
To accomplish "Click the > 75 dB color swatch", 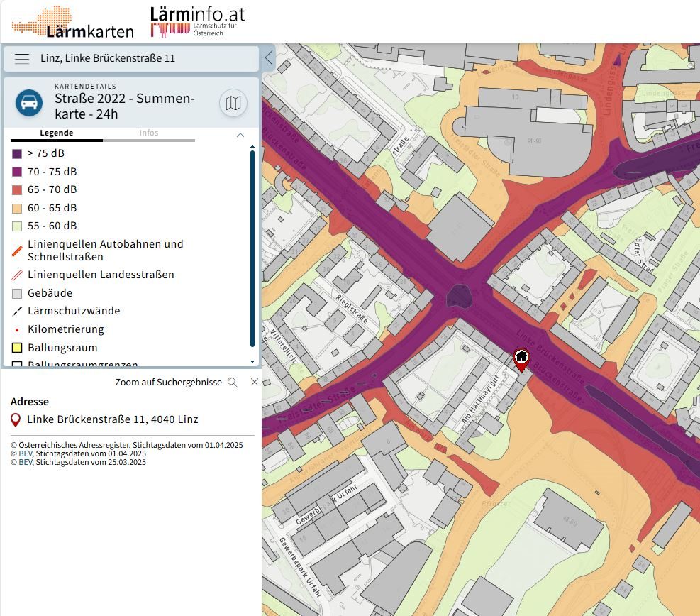I will [x=17, y=154].
